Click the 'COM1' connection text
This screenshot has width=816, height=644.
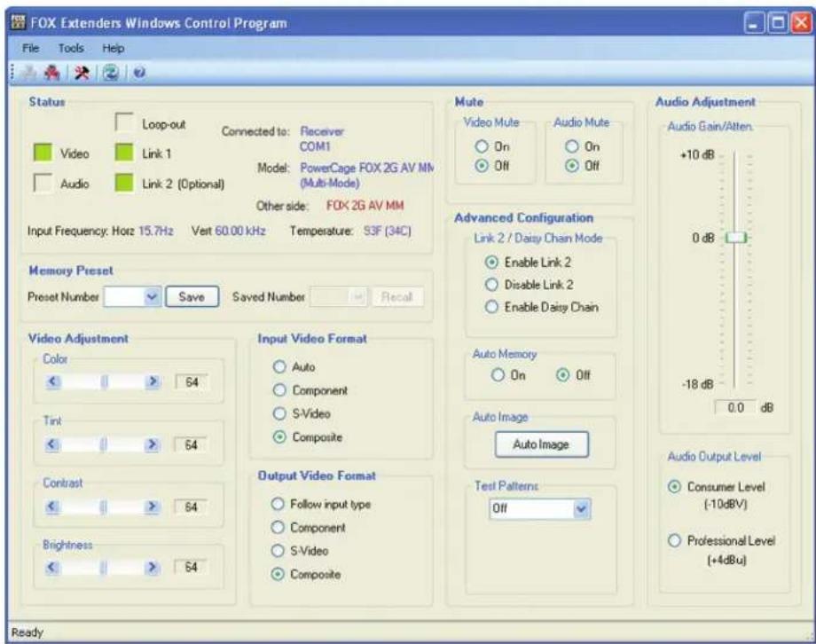(315, 147)
